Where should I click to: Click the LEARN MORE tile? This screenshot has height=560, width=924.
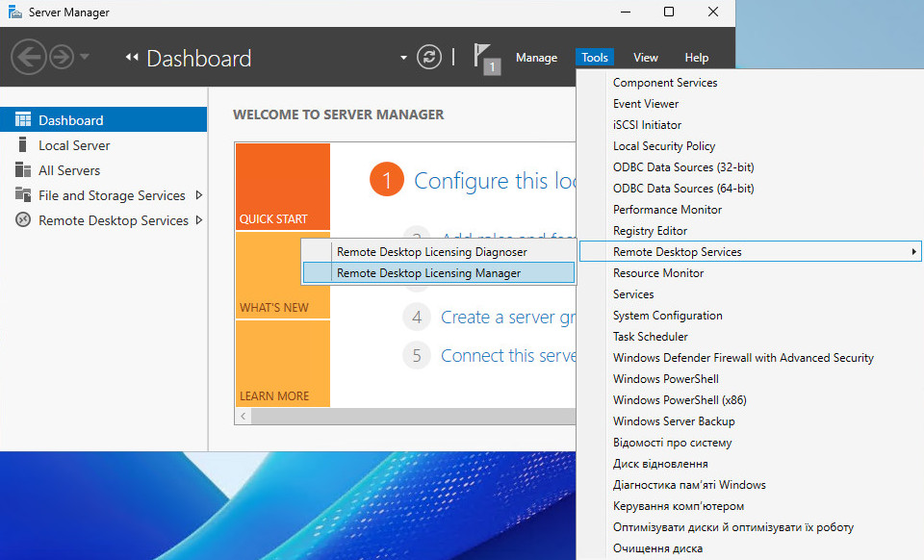click(x=283, y=364)
